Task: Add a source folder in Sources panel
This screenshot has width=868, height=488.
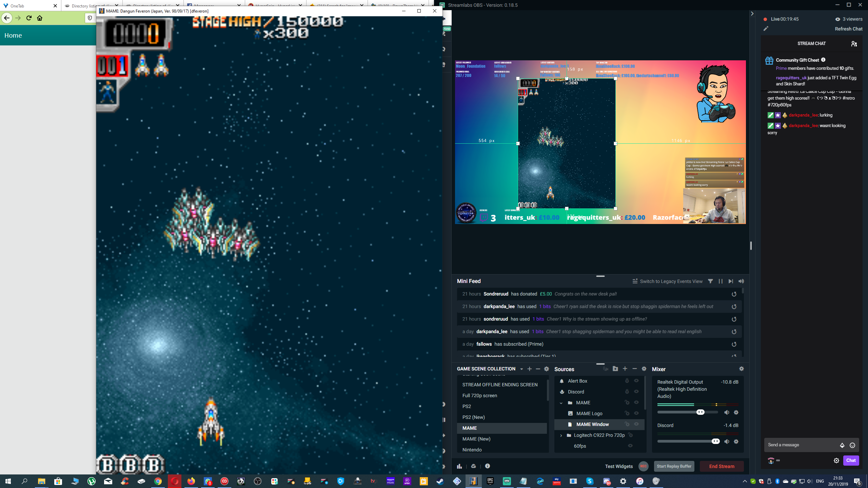Action: pyautogui.click(x=615, y=369)
